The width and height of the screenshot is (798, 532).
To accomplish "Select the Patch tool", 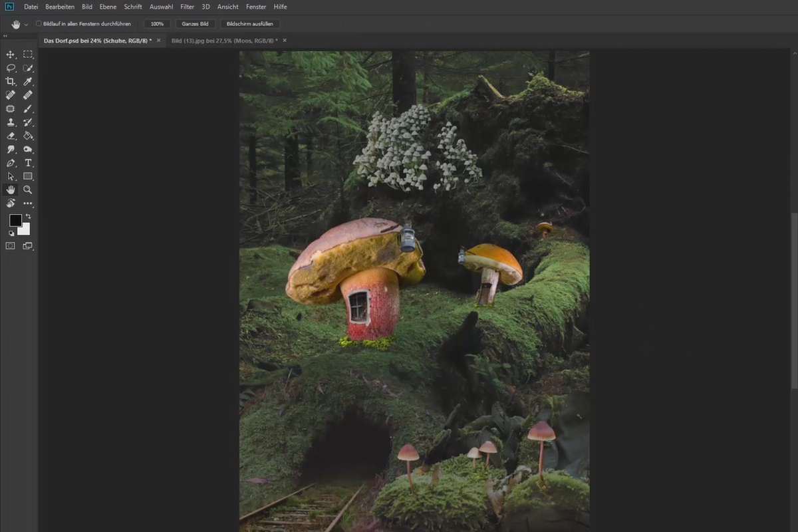I will (11, 108).
